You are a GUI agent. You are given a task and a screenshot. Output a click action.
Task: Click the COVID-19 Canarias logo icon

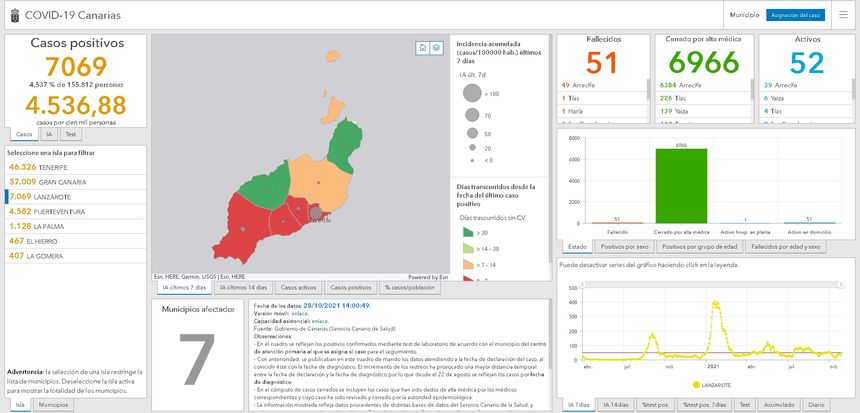(x=14, y=16)
